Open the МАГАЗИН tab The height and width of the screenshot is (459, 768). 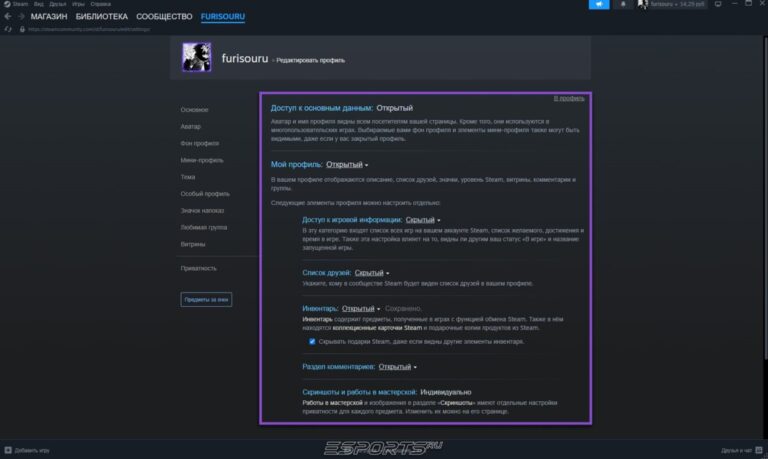(50, 17)
